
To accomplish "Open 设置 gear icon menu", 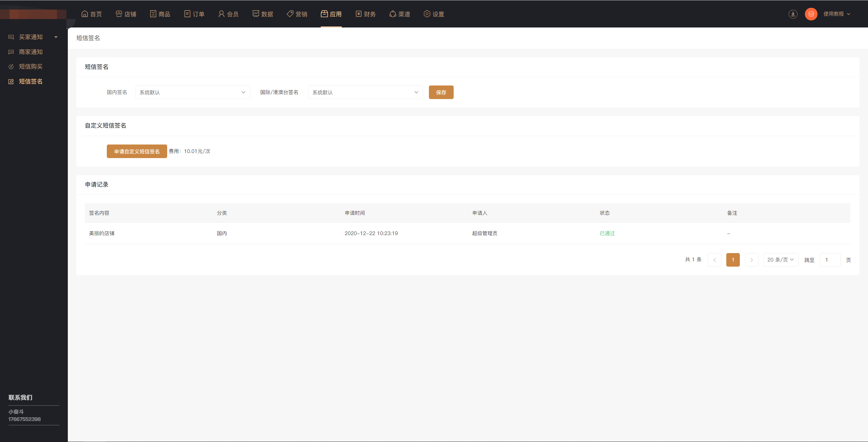I will pos(434,14).
